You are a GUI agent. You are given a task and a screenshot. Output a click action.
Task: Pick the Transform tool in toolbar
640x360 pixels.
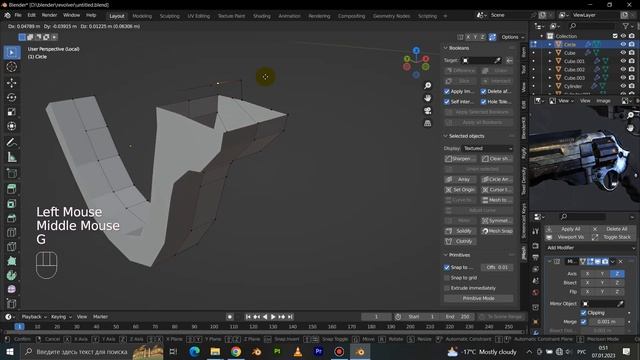[11, 126]
